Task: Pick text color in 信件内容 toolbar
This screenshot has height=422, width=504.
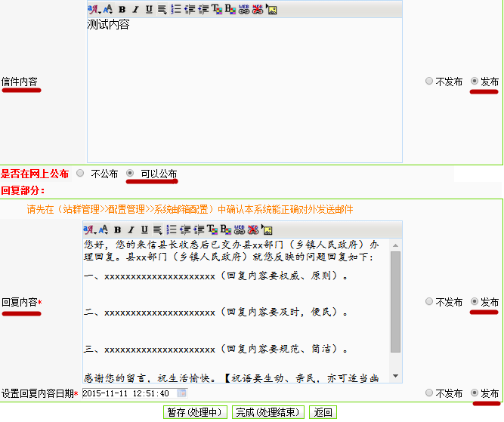Action: [x=216, y=10]
